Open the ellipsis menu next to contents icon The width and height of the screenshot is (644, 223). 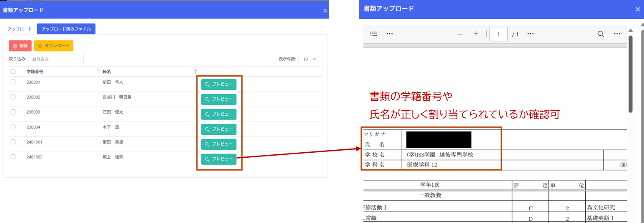coord(389,34)
